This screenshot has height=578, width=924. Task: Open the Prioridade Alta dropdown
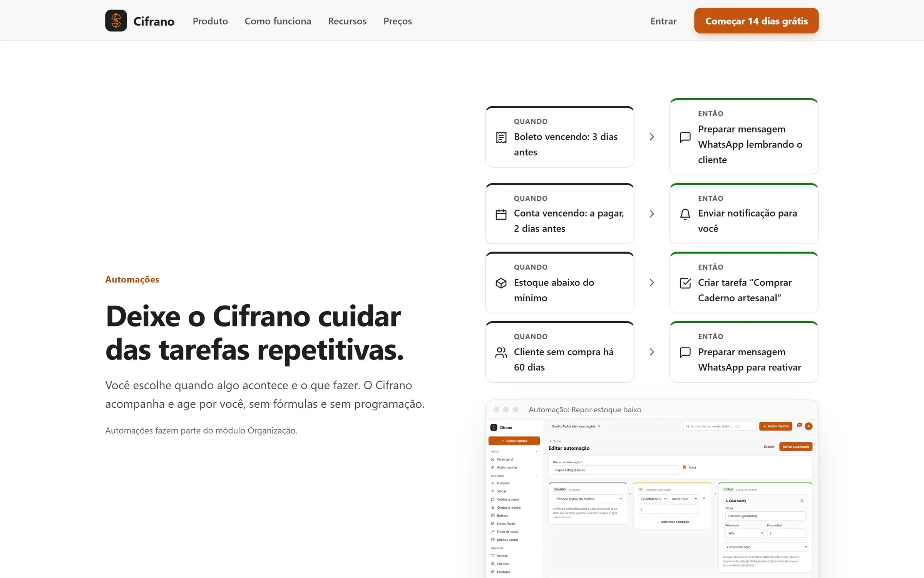(745, 533)
